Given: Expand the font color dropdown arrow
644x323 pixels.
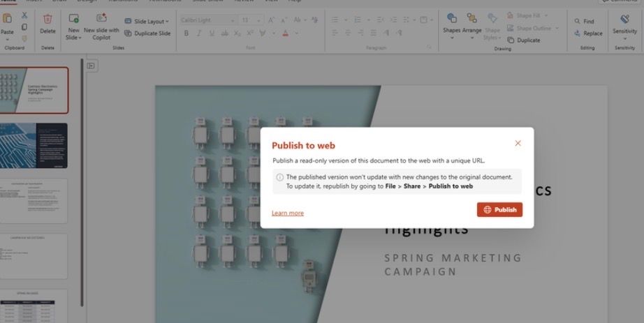Looking at the screenshot, I should coord(297,33).
